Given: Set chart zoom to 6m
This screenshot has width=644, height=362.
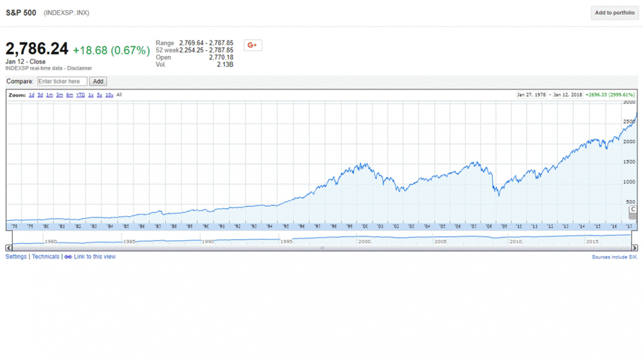Looking at the screenshot, I should tap(70, 95).
